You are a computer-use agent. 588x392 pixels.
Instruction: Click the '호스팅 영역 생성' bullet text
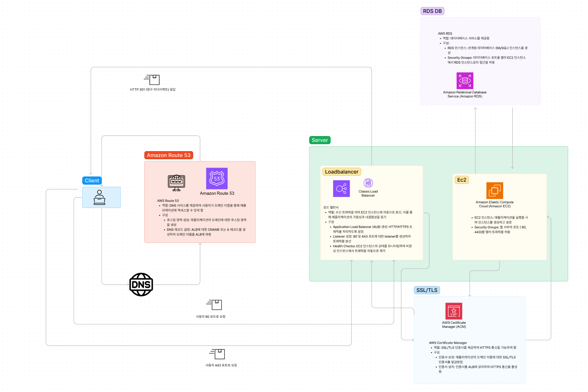pos(206,222)
